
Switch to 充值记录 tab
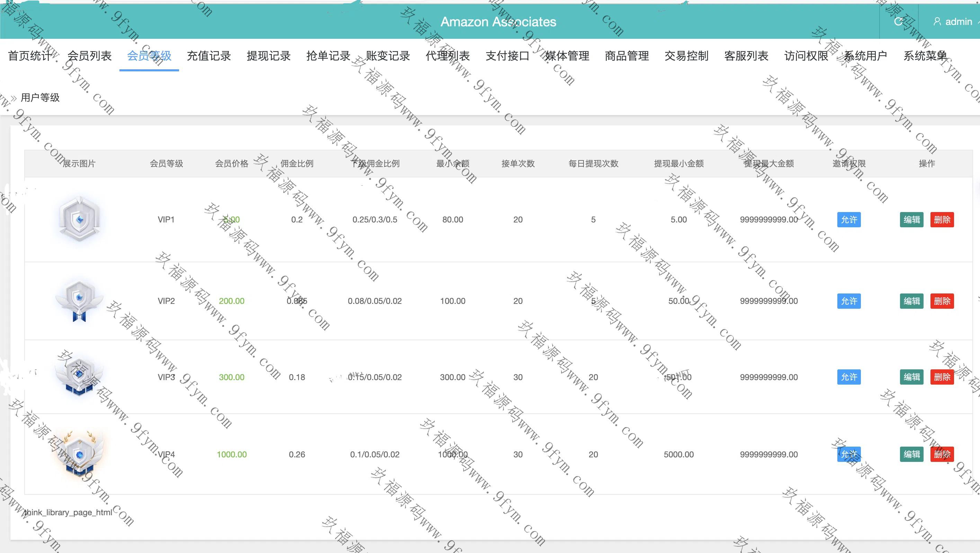point(209,56)
